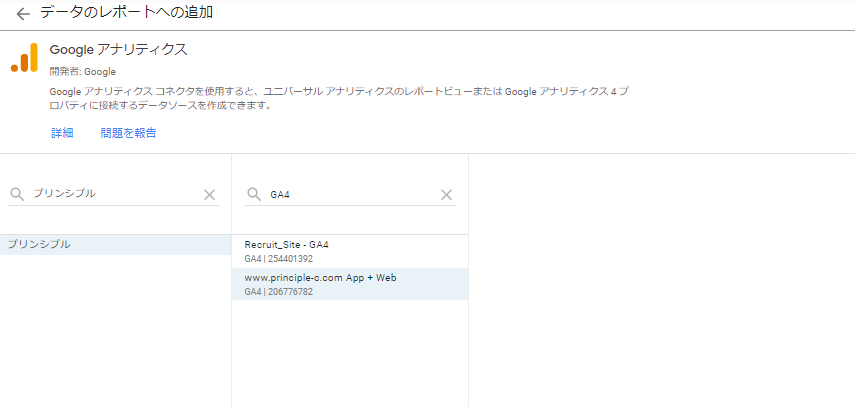Clear the GA4 property search with X
855x407 pixels.
(x=446, y=195)
